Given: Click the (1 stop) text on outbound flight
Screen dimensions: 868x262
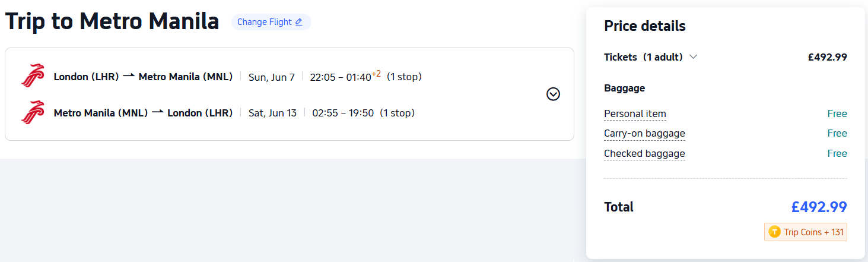Looking at the screenshot, I should pyautogui.click(x=404, y=77).
